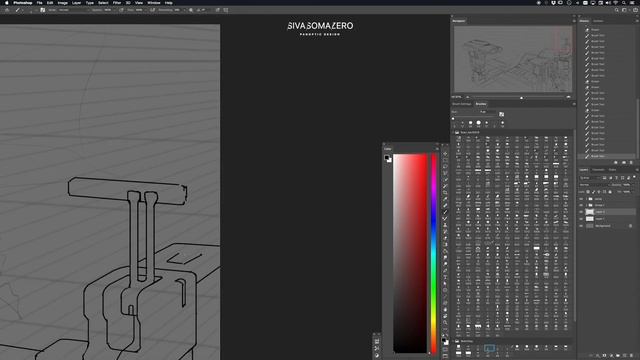
Task: Select the Move tool in the toolbar
Action: tap(445, 154)
